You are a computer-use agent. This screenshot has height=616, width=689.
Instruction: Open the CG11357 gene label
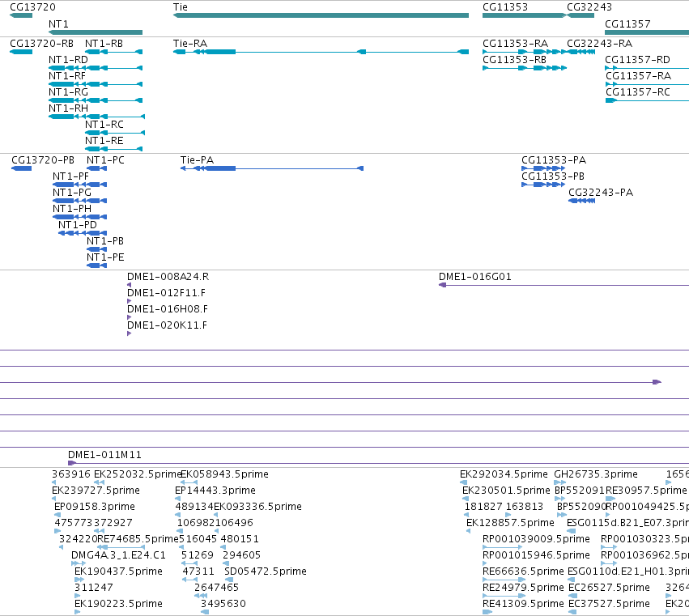coord(627,24)
